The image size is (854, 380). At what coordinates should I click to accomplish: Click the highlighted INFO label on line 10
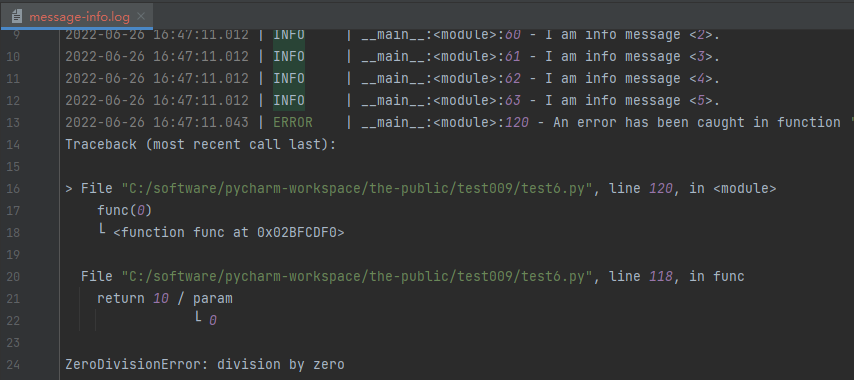[x=289, y=57]
